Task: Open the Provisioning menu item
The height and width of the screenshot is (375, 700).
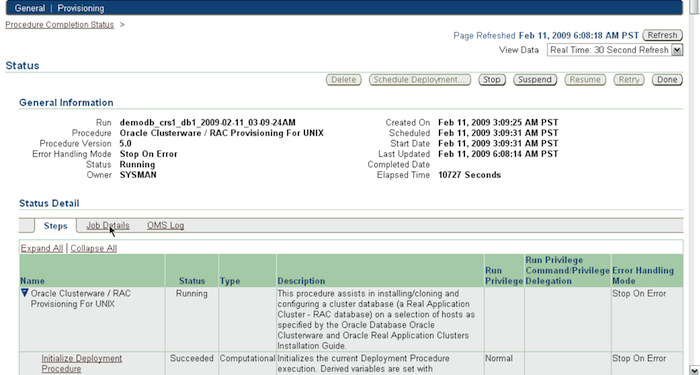Action: [81, 8]
